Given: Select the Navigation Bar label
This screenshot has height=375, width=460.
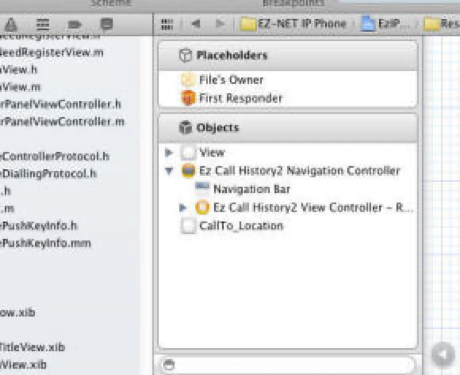Looking at the screenshot, I should pos(252,189).
